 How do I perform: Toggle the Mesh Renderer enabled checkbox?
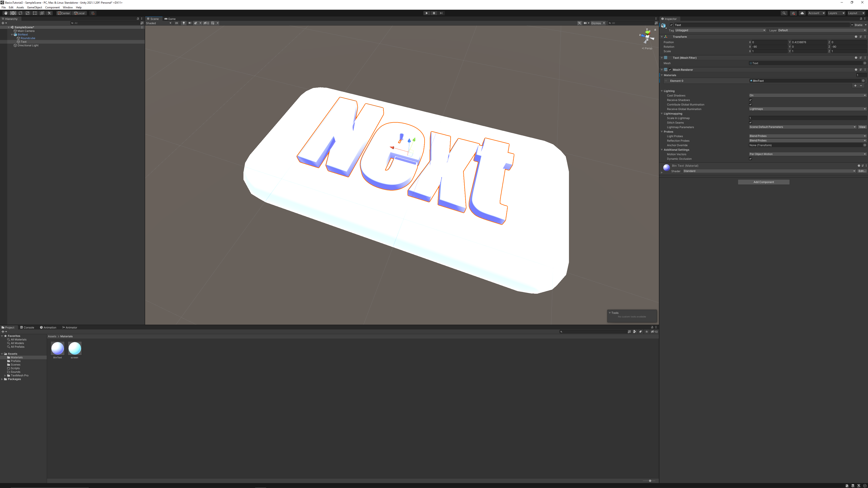coord(670,70)
